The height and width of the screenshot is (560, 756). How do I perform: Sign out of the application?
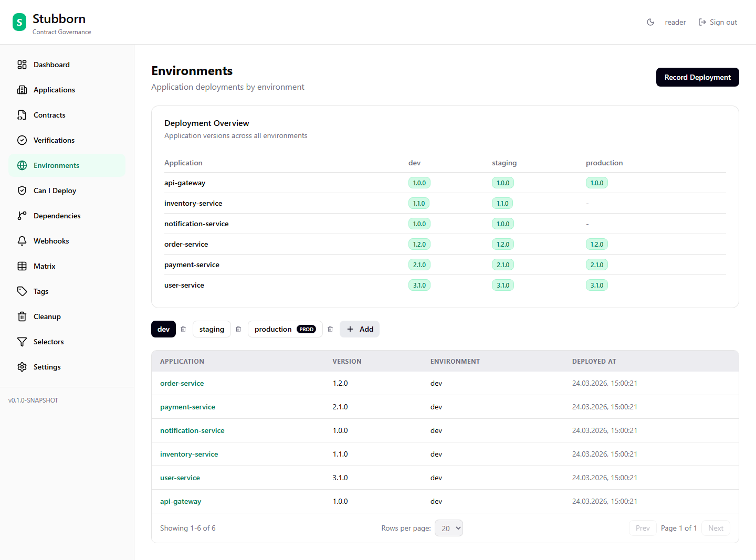pos(718,22)
